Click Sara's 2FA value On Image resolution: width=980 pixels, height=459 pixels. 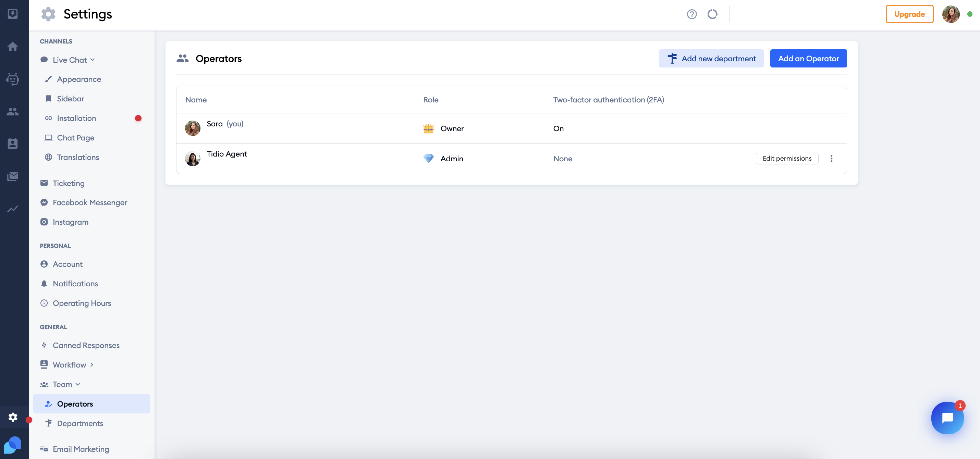[558, 128]
